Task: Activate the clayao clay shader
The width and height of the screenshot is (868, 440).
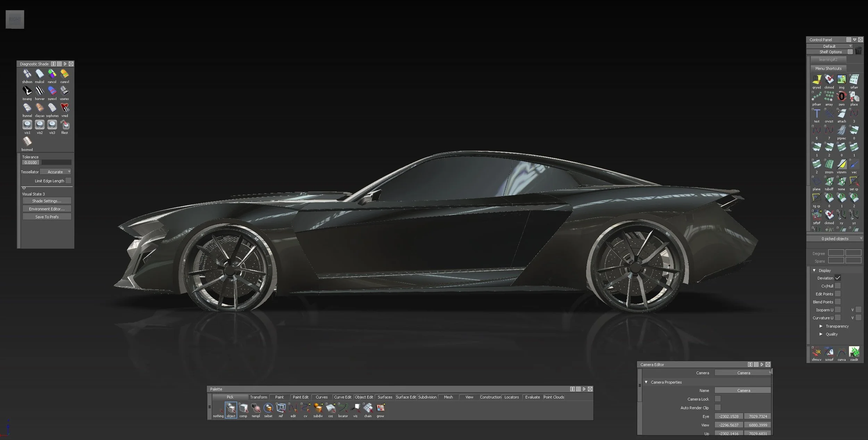Action: 40,108
